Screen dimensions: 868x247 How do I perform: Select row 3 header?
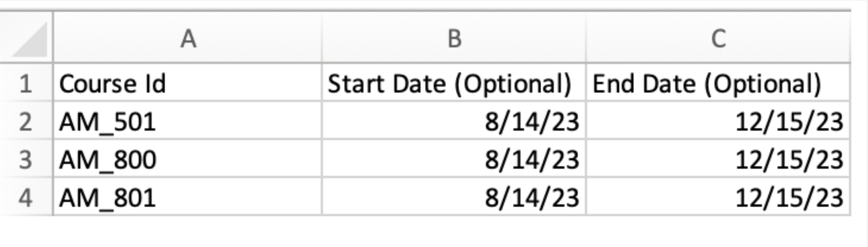click(26, 159)
